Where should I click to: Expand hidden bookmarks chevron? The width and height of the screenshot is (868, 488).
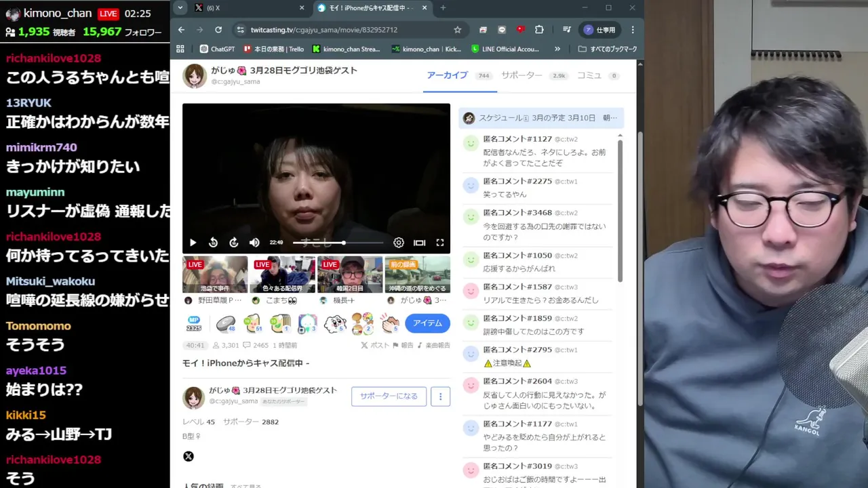(x=557, y=49)
